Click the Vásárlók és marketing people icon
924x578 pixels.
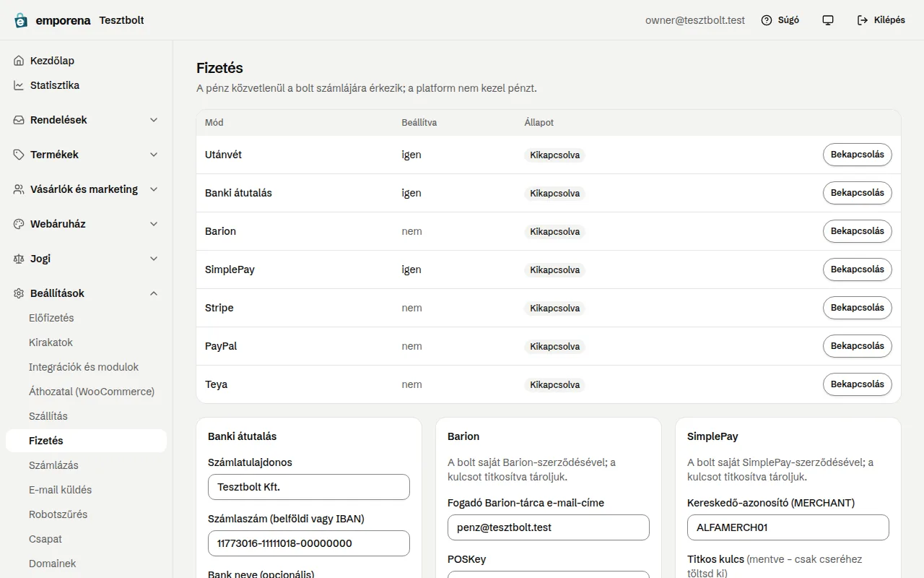click(x=19, y=189)
